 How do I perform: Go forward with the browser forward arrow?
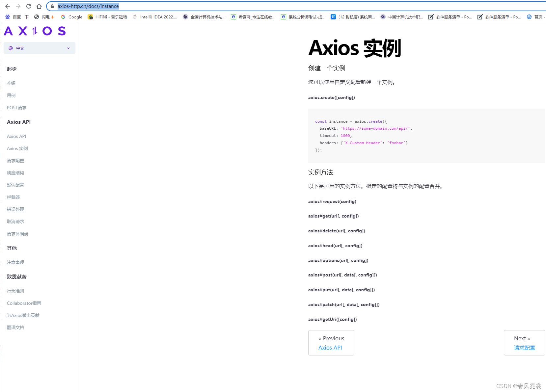[x=18, y=6]
